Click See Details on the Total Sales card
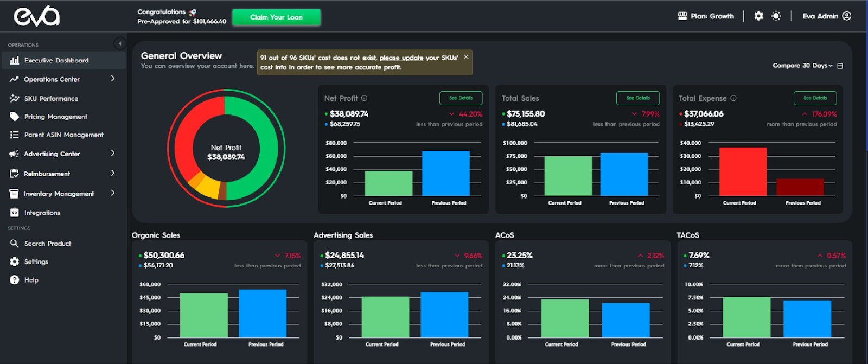Image resolution: width=868 pixels, height=364 pixels. click(638, 98)
